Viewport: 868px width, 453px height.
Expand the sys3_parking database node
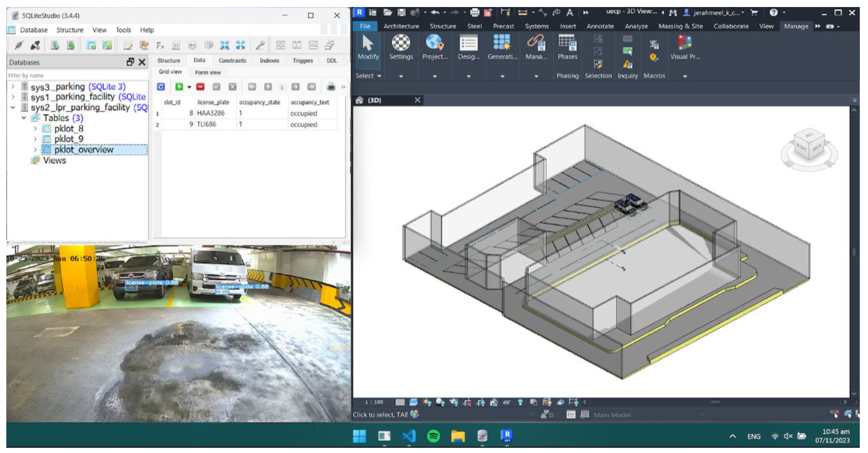pos(13,87)
